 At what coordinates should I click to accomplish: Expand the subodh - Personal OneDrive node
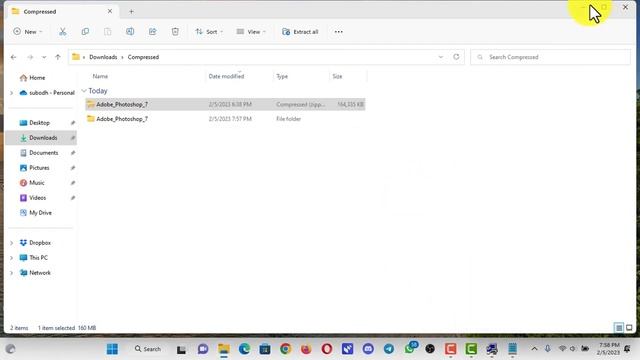(x=11, y=93)
